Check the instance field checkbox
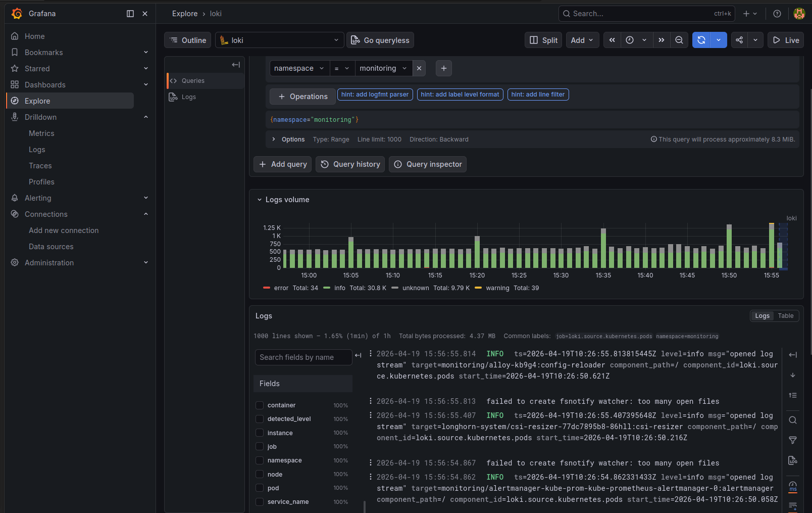 (x=260, y=433)
